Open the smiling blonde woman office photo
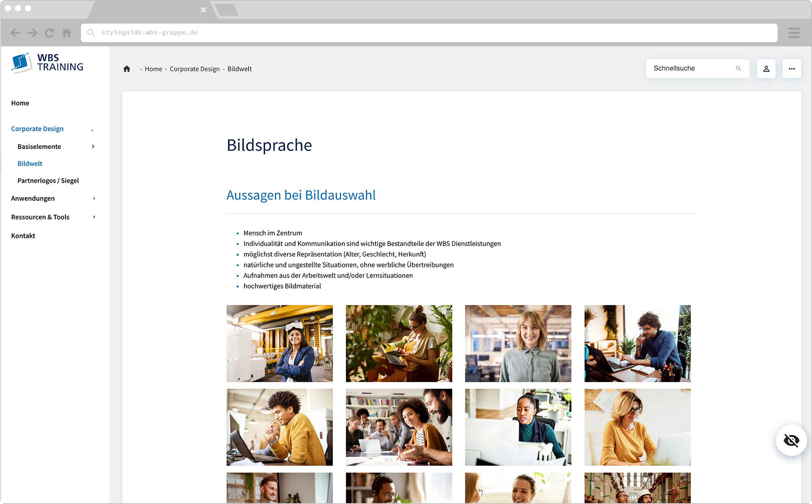 coord(518,343)
